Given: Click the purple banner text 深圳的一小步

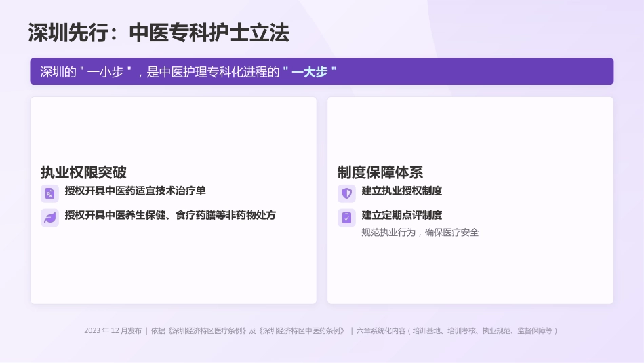Looking at the screenshot, I should tap(86, 72).
